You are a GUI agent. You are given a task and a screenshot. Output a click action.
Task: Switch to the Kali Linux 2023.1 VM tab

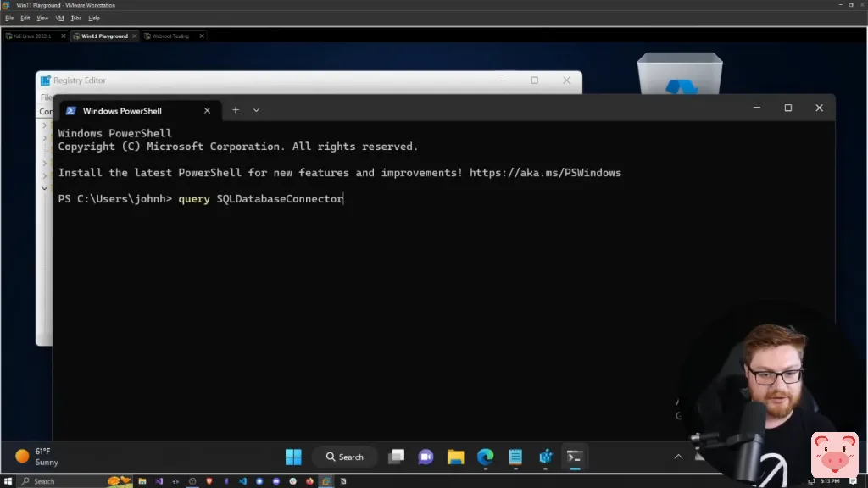click(31, 36)
